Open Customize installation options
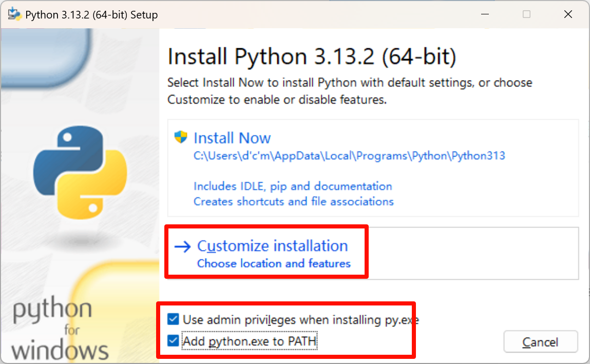The height and width of the screenshot is (364, 590). point(272,246)
